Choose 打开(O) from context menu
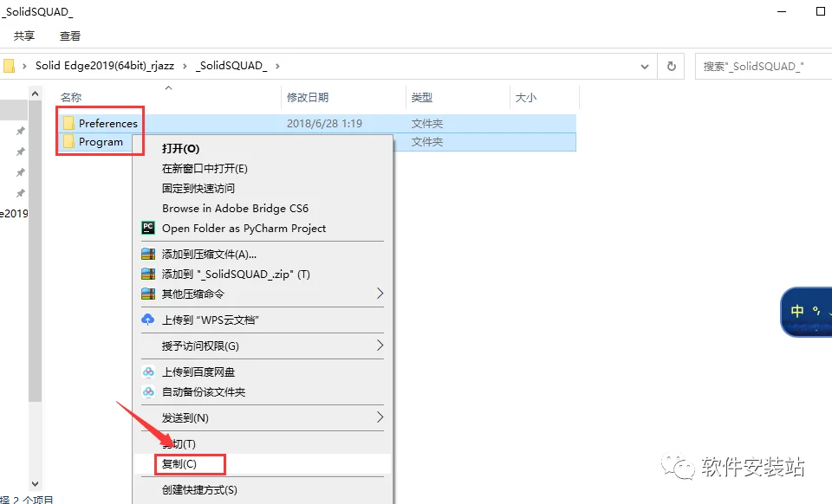The image size is (832, 504). click(180, 148)
